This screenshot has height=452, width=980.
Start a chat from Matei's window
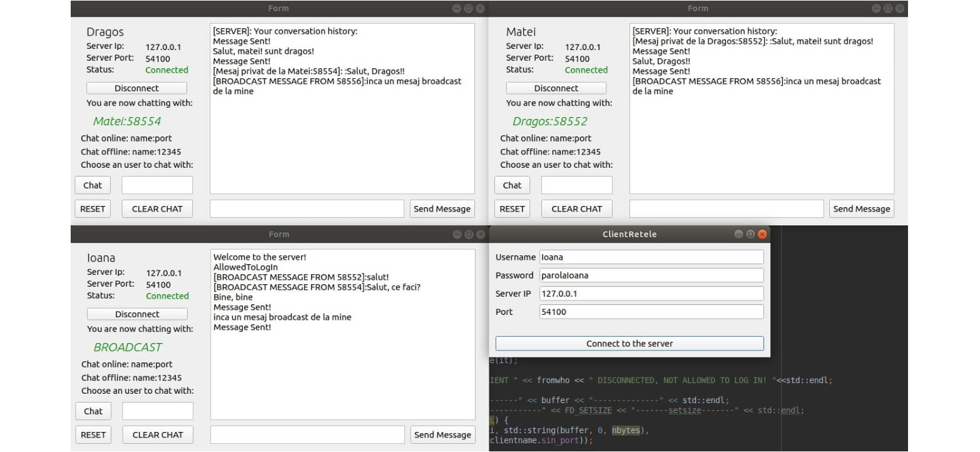pyautogui.click(x=511, y=185)
